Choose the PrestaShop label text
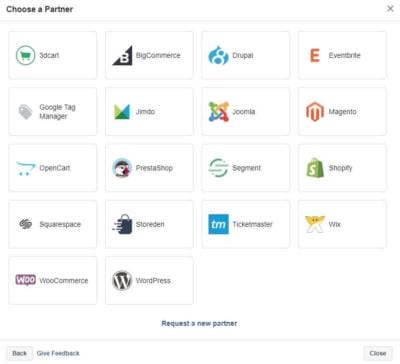The image size is (400, 364). click(154, 168)
